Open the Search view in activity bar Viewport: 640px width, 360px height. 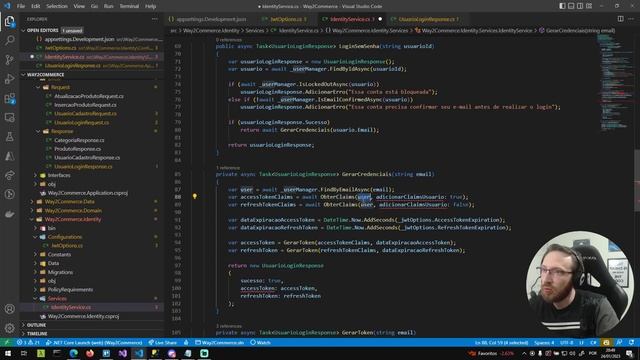tap(9, 40)
